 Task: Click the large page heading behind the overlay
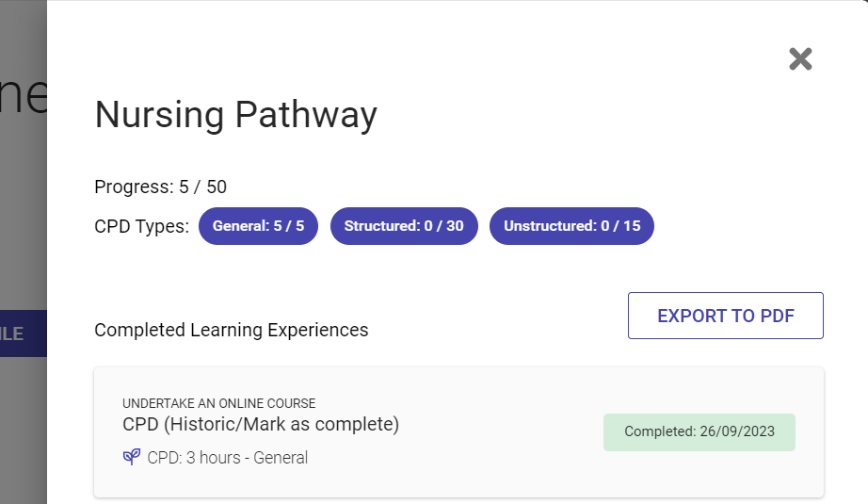click(23, 99)
